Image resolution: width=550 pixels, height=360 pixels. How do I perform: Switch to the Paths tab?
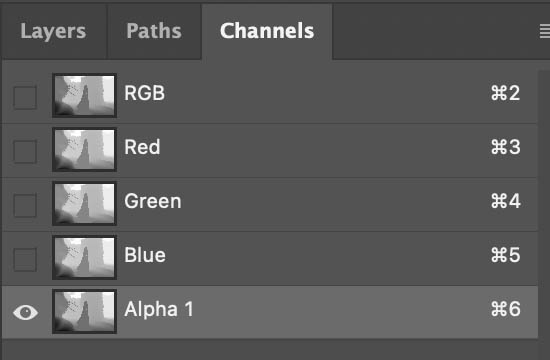[154, 31]
